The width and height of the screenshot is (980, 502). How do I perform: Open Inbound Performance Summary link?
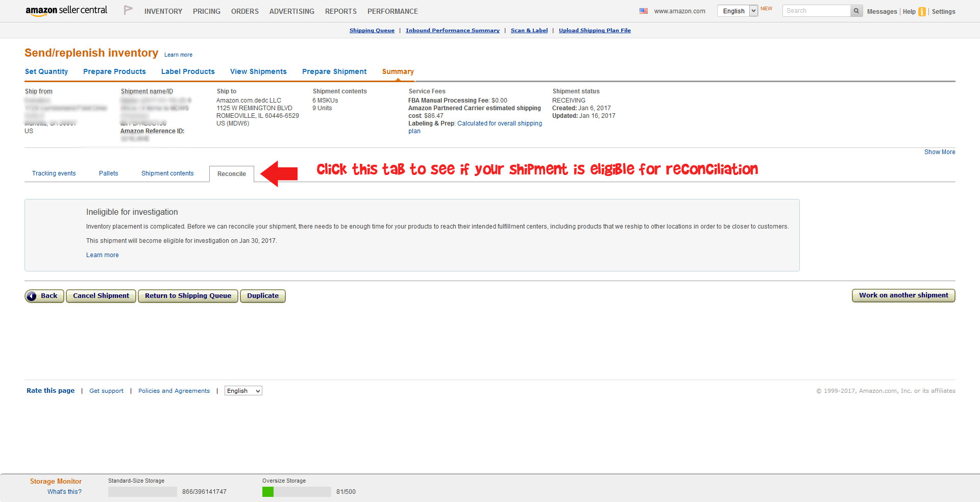coord(453,31)
